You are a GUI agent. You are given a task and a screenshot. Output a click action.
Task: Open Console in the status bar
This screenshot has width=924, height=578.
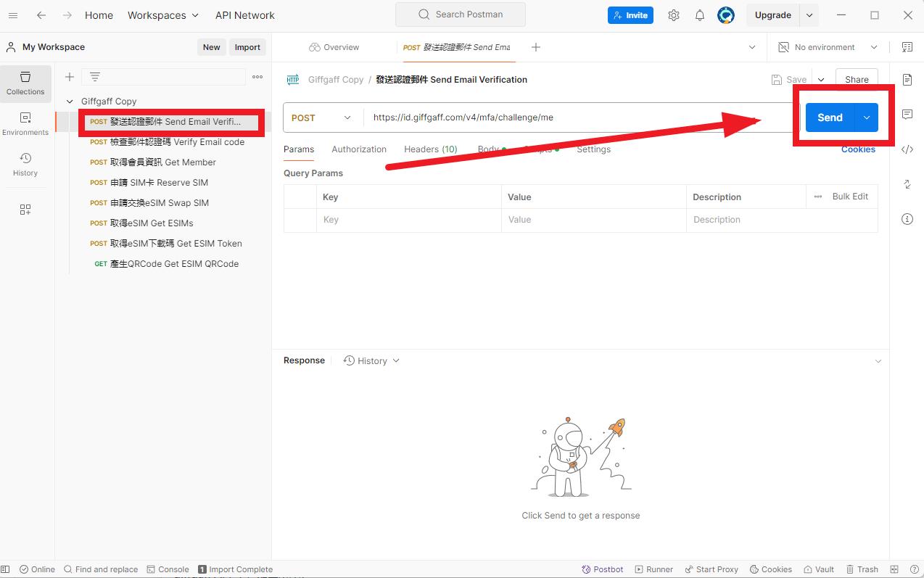168,569
